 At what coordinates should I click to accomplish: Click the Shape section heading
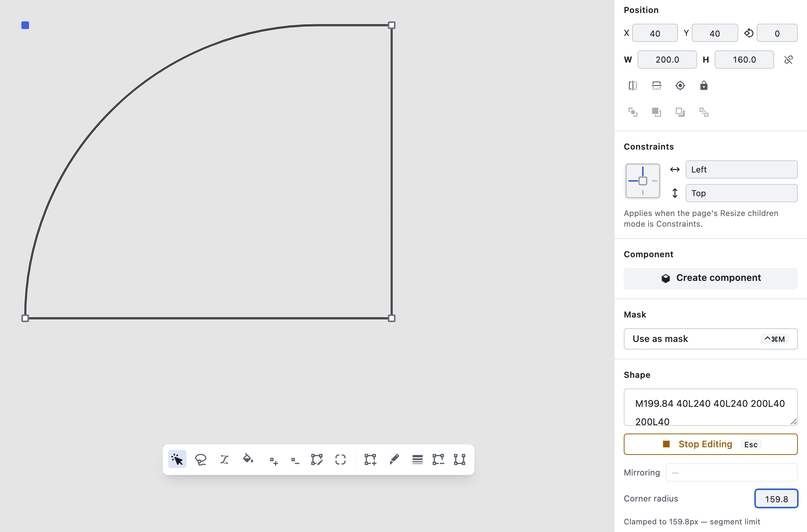[x=637, y=375]
